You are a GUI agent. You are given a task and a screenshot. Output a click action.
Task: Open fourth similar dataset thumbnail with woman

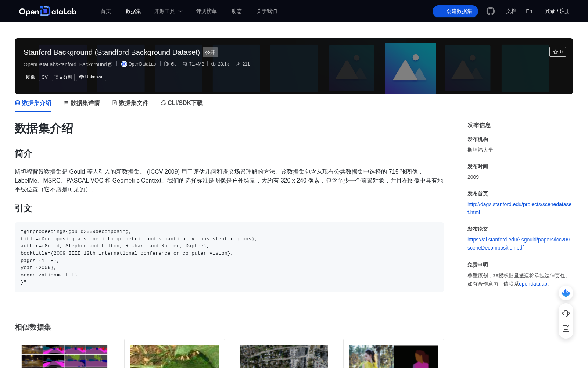click(x=394, y=356)
